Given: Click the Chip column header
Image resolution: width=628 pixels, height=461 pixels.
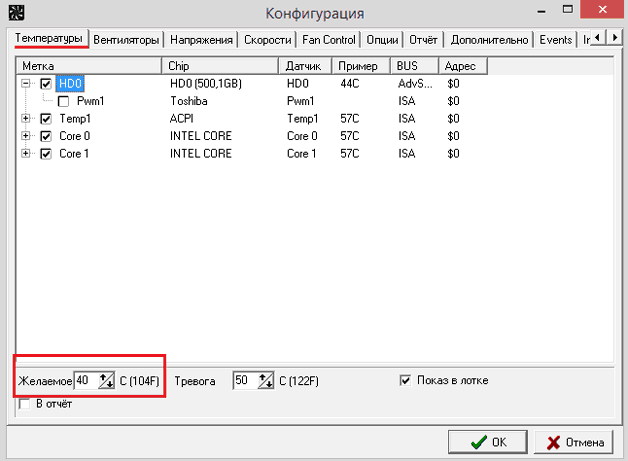Looking at the screenshot, I should [220, 66].
